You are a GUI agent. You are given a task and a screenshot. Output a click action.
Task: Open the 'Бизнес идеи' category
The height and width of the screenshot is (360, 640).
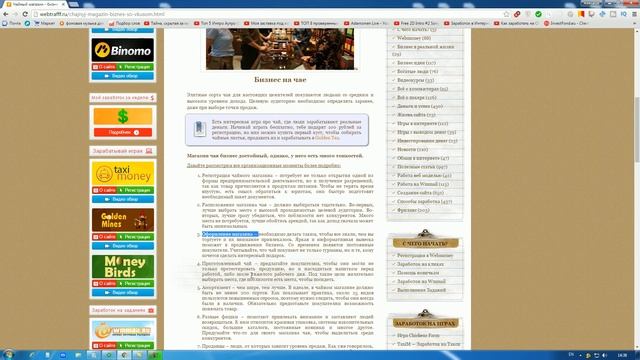(416, 63)
